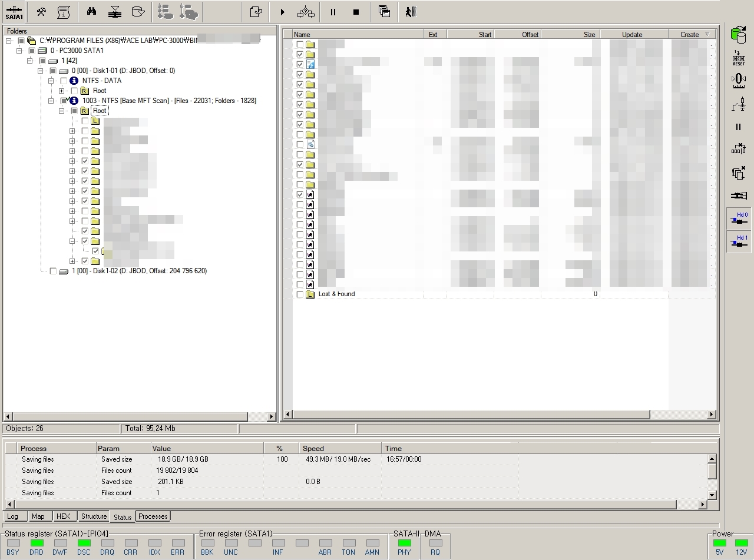Click the switch circuit icon in right toolbar
The width and height of the screenshot is (754, 560).
coord(739,104)
